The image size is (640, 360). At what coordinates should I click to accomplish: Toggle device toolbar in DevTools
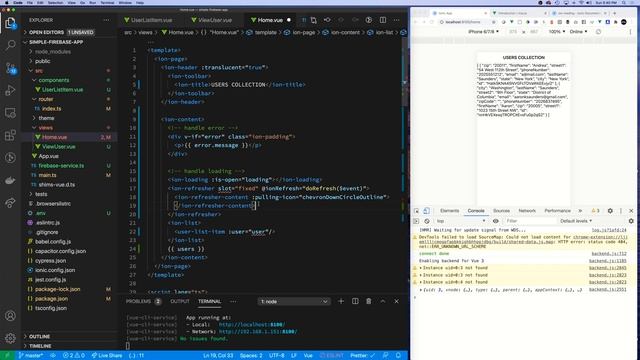click(x=426, y=211)
